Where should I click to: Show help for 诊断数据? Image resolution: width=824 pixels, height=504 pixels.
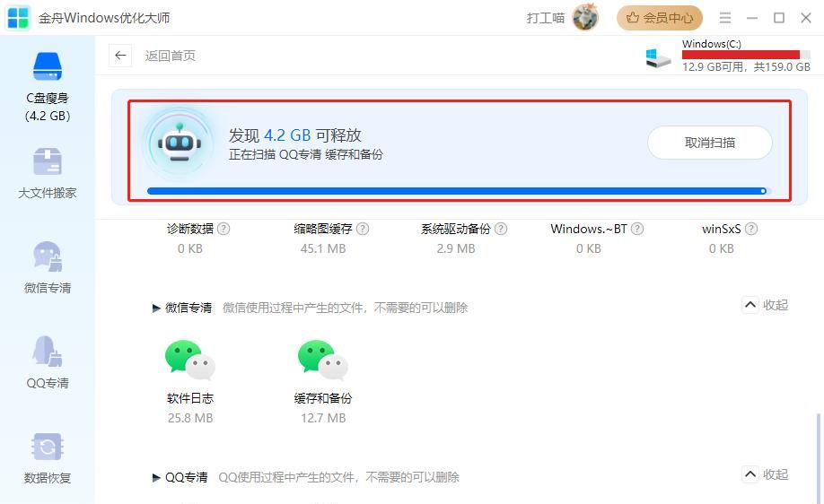(x=224, y=229)
